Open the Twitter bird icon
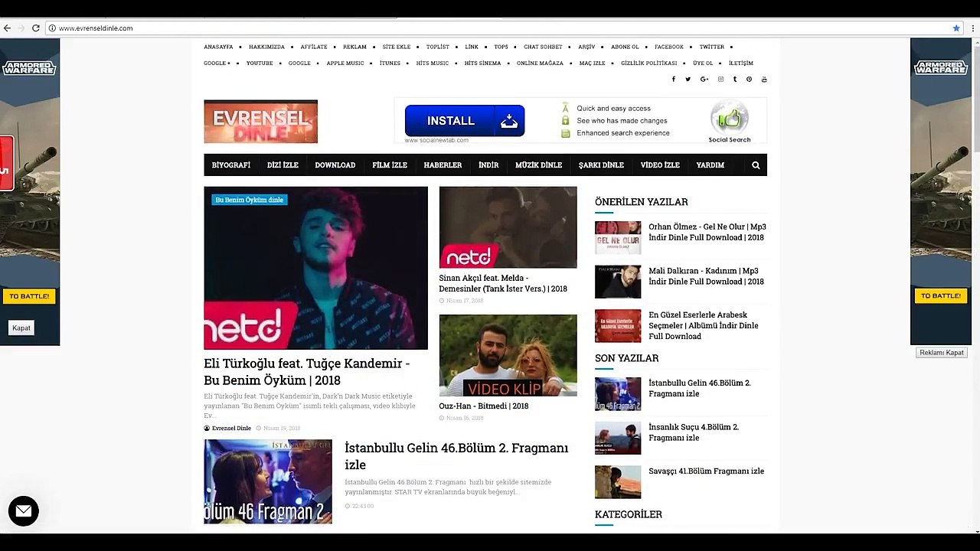Image resolution: width=980 pixels, height=551 pixels. click(x=688, y=80)
